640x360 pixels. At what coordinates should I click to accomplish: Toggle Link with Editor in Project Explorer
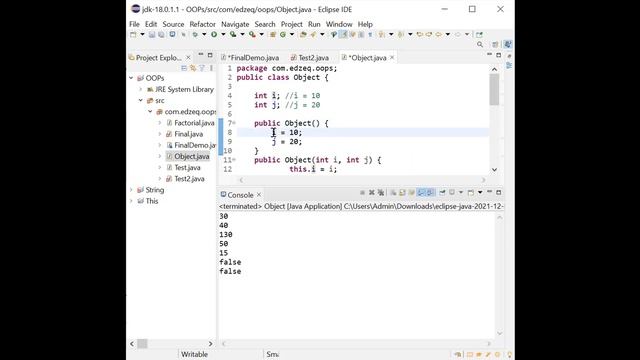click(193, 68)
